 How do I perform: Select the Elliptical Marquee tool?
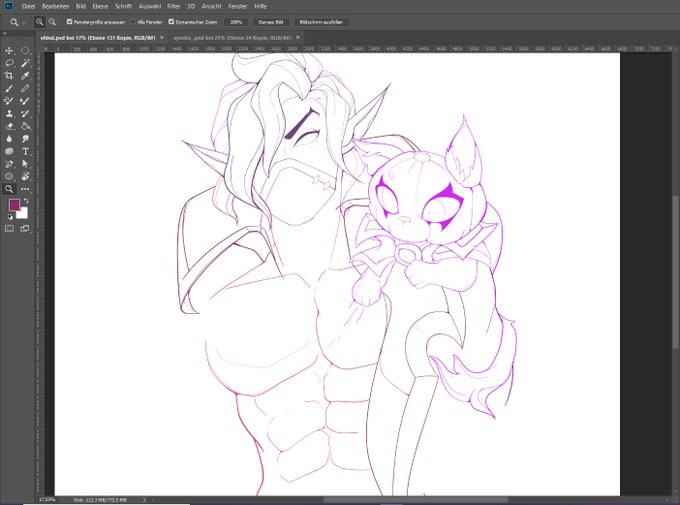(x=25, y=51)
